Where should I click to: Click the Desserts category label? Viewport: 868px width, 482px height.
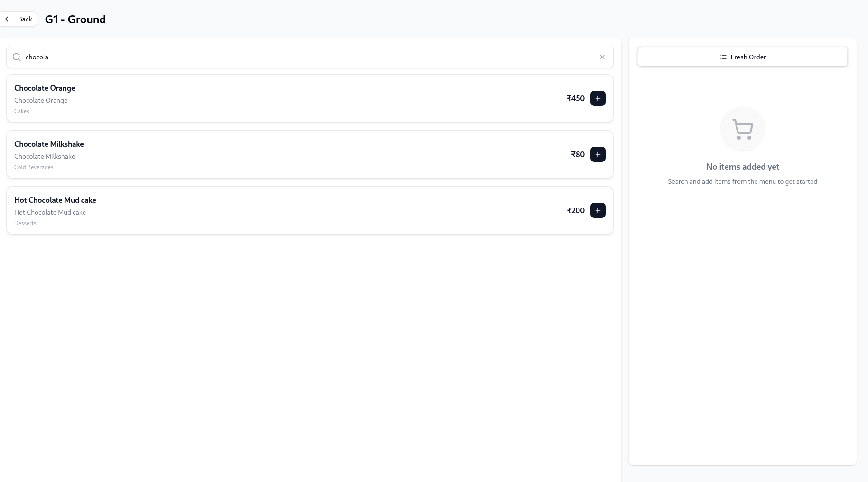[25, 223]
